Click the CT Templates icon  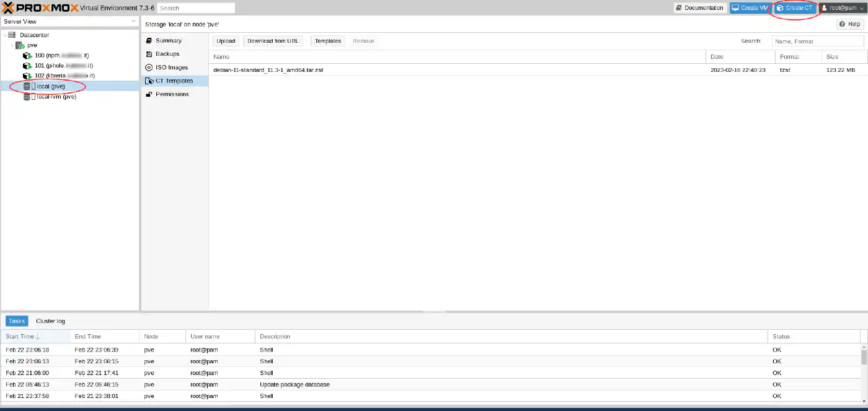[149, 81]
